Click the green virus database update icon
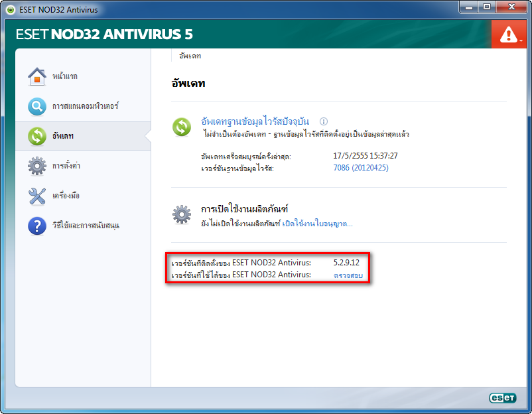Screen dimensions: 532x414 (181, 127)
